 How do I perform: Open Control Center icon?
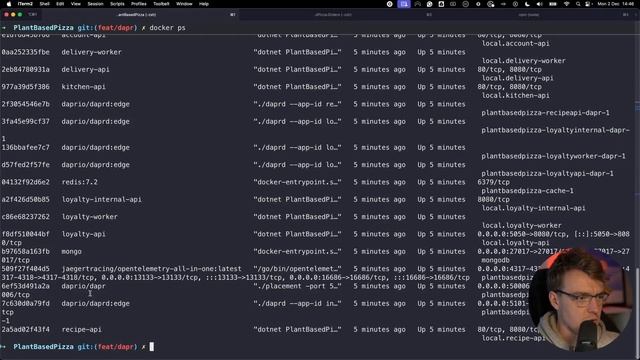point(588,4)
